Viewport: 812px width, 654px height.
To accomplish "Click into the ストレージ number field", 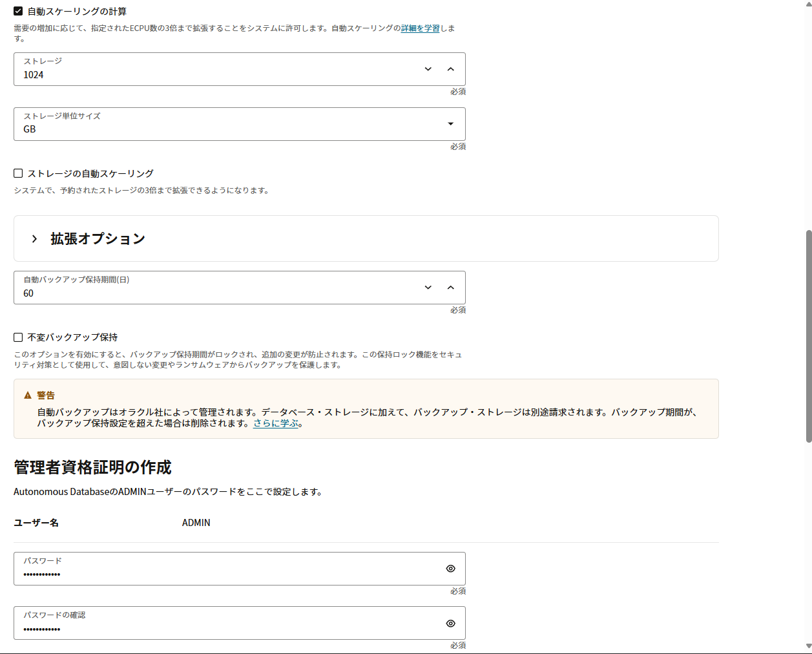I will point(213,74).
